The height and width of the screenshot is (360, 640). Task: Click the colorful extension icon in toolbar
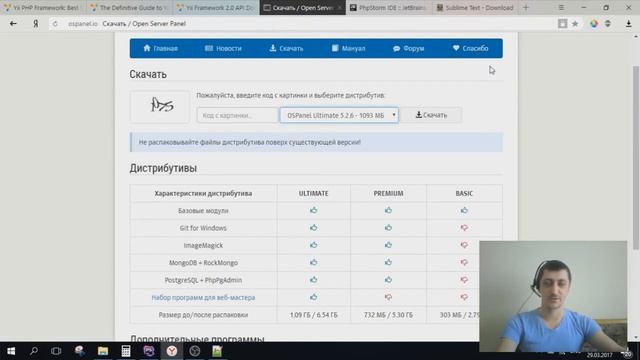[x=594, y=24]
